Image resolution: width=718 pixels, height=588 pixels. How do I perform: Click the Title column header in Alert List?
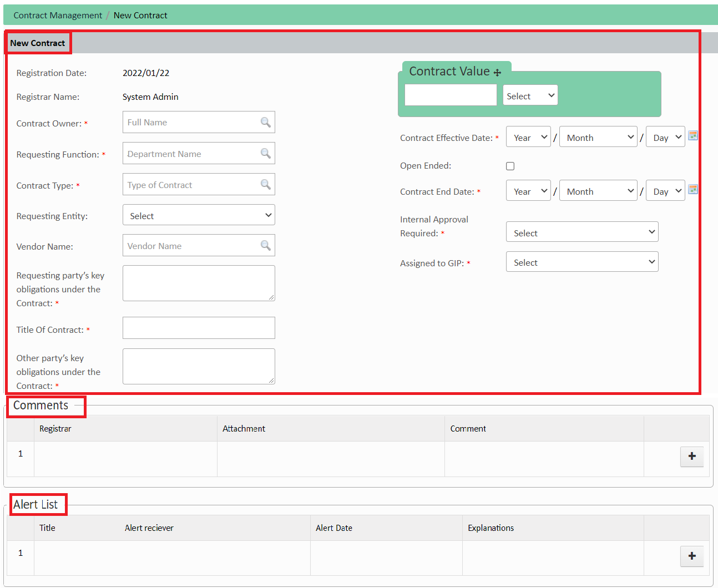click(47, 528)
